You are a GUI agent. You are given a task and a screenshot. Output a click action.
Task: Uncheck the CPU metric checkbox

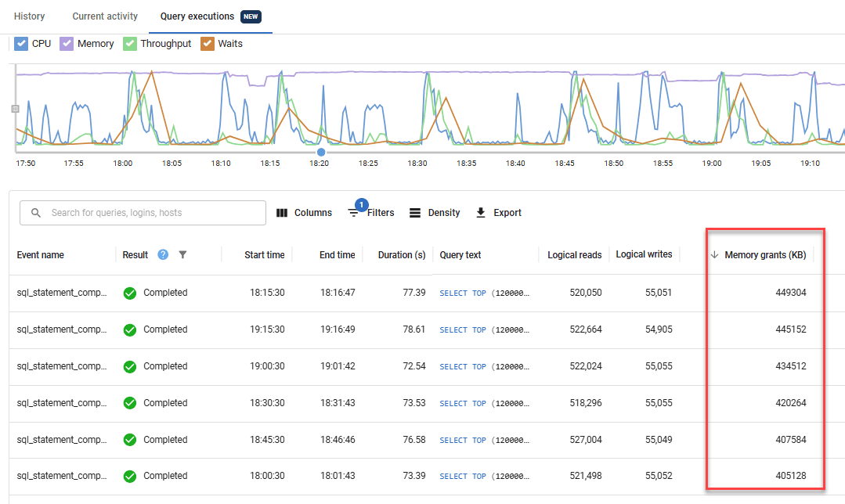click(21, 43)
